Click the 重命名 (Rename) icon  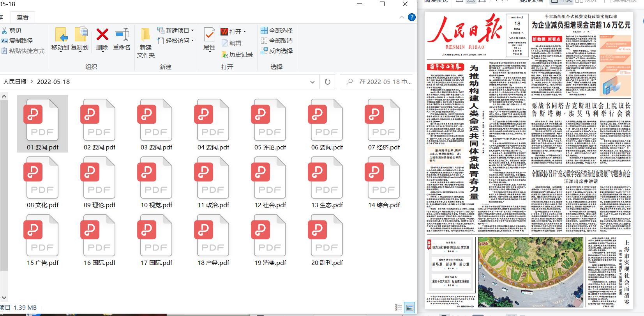click(x=122, y=39)
